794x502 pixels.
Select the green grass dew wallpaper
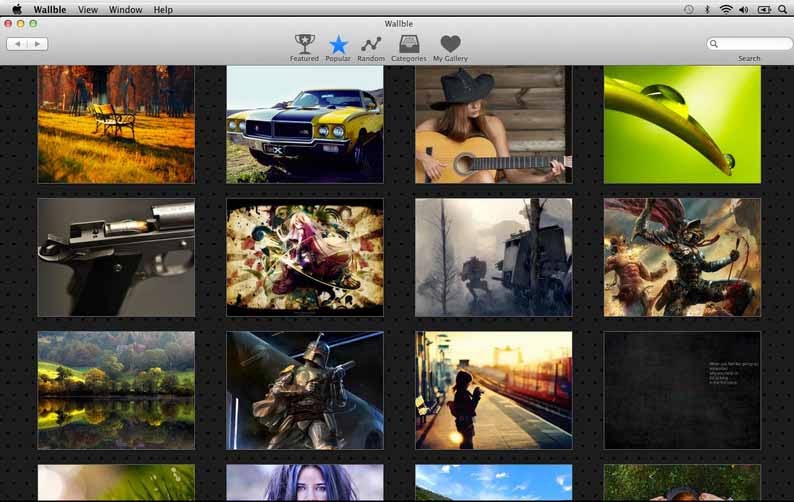point(116,483)
